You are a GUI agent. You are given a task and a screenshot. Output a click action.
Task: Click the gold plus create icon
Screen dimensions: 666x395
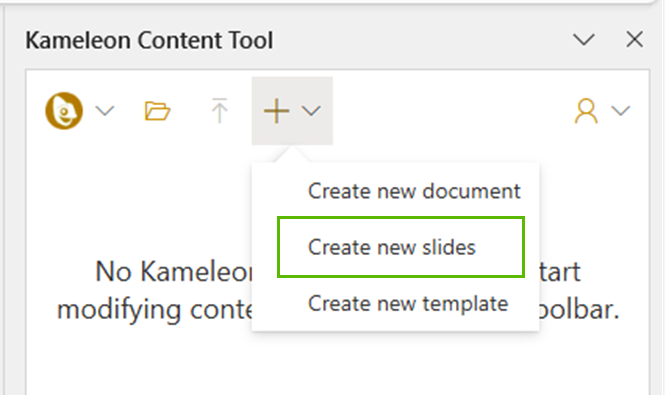pos(276,111)
